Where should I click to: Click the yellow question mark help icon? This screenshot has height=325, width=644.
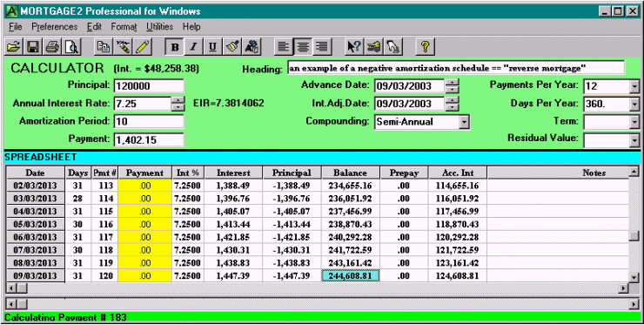(425, 47)
